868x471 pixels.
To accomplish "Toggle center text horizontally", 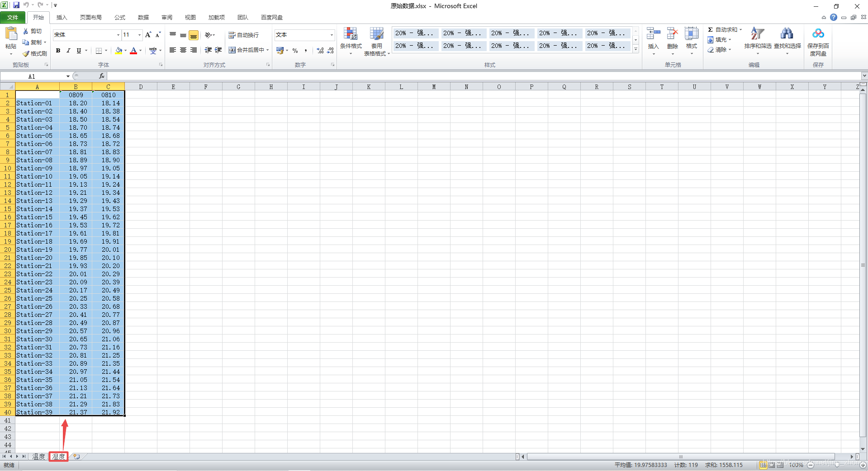I will [183, 50].
